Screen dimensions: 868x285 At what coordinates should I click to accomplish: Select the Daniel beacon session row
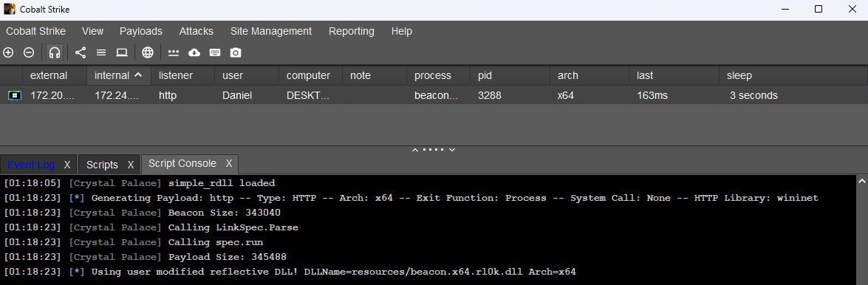point(434,96)
